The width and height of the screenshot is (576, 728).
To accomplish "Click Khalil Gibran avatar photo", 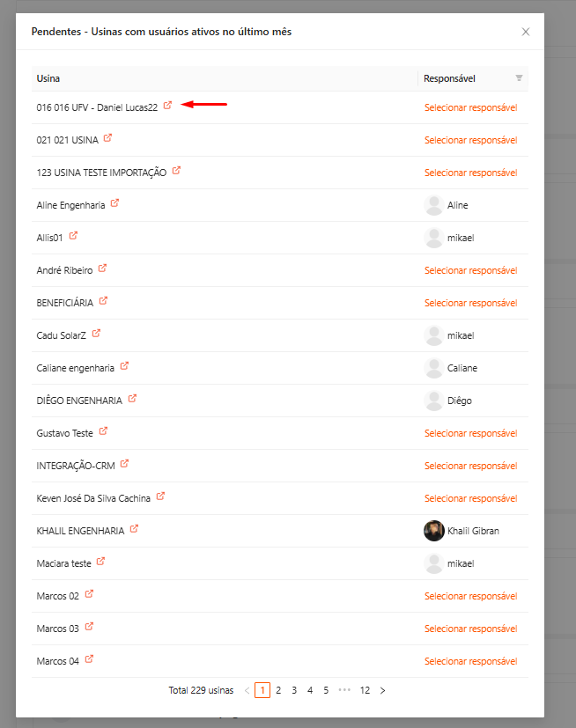I will pyautogui.click(x=434, y=531).
